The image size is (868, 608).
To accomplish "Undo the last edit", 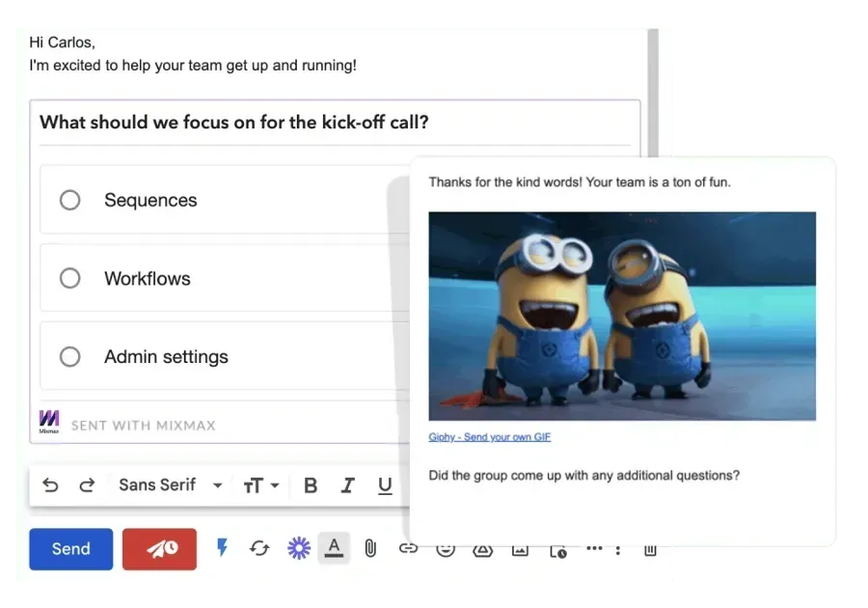I will (x=50, y=485).
